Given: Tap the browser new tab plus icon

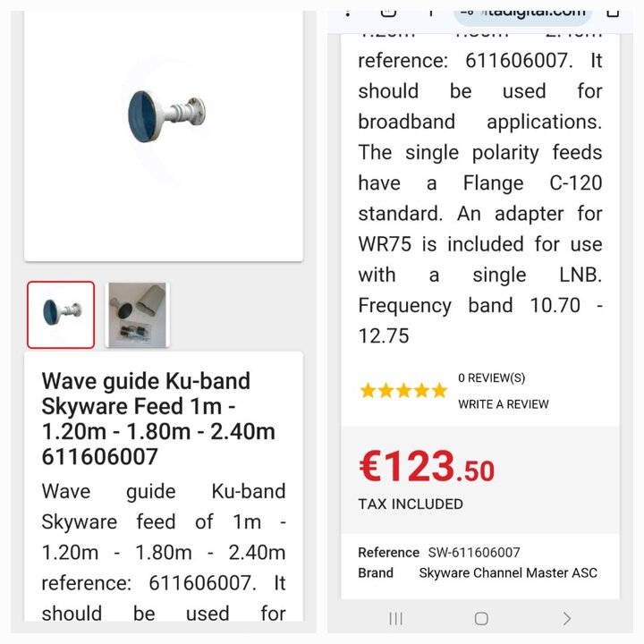Looking at the screenshot, I should coord(430,13).
